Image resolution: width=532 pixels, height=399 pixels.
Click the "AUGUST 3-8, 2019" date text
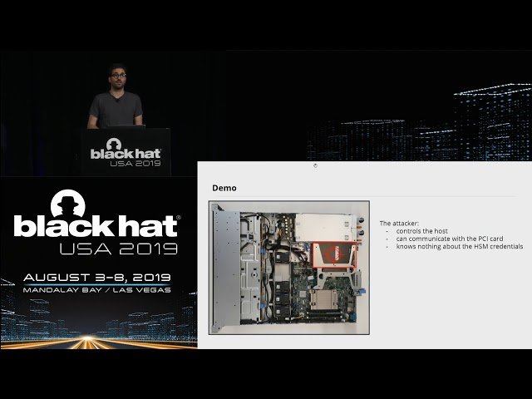point(97,278)
